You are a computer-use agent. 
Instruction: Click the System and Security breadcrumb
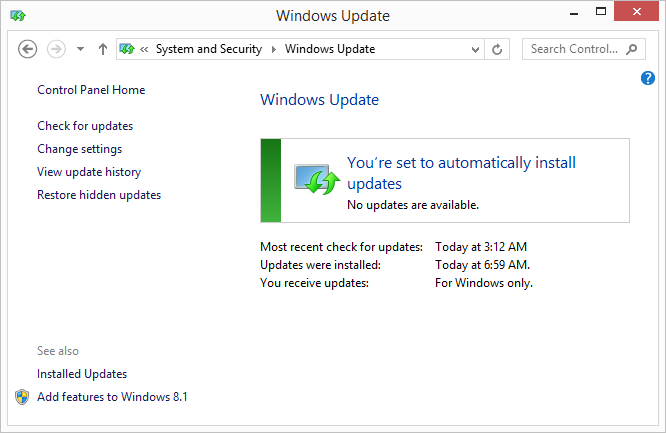point(209,49)
